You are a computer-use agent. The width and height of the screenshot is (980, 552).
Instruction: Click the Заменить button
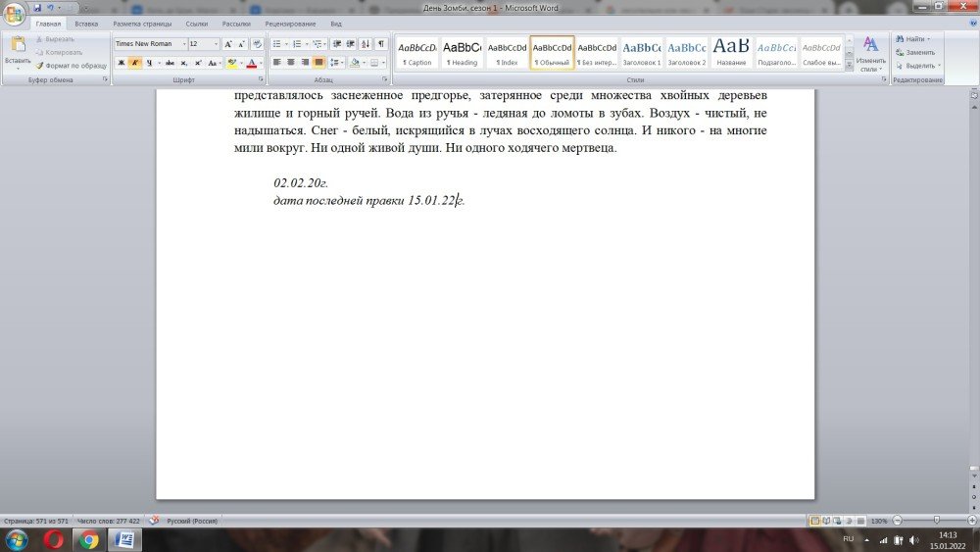point(914,52)
